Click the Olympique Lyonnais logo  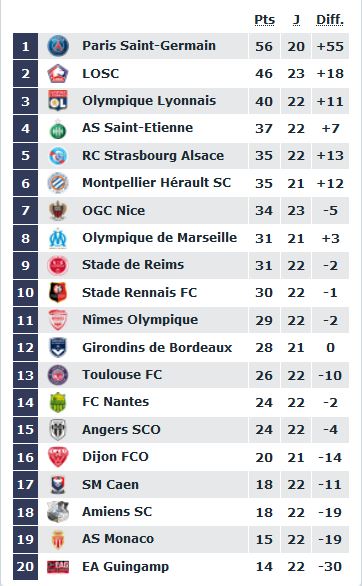tap(58, 101)
